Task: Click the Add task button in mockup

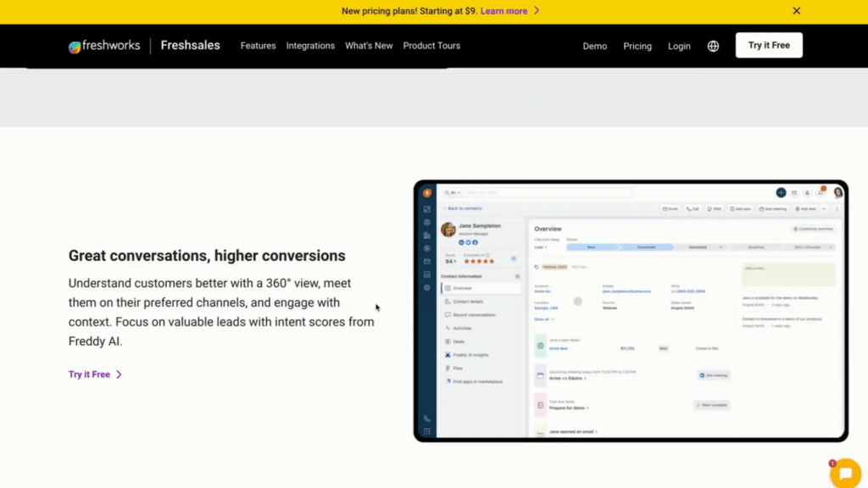Action: pyautogui.click(x=740, y=209)
